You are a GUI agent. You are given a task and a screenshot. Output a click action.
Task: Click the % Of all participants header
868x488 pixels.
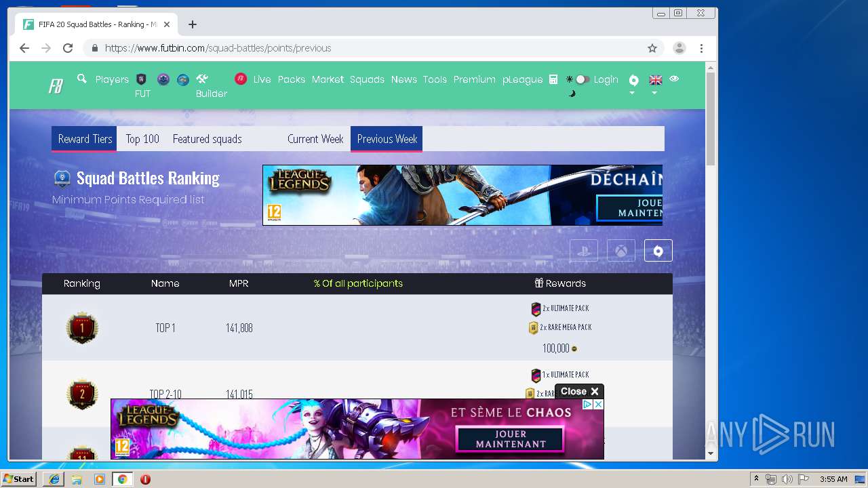click(x=358, y=283)
